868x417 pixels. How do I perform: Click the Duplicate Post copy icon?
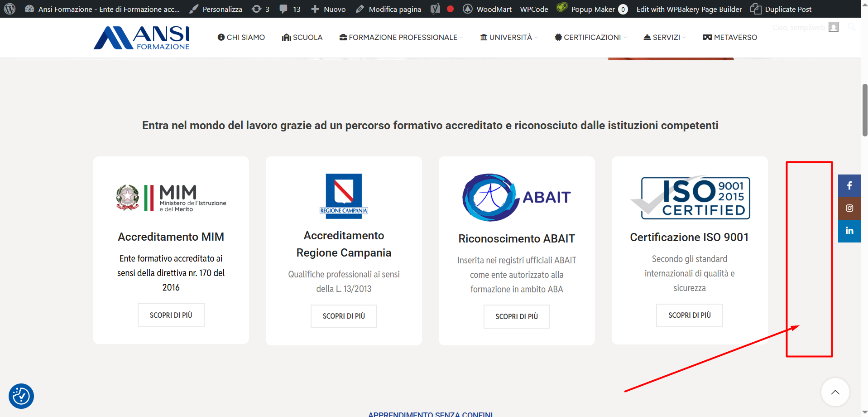[756, 9]
